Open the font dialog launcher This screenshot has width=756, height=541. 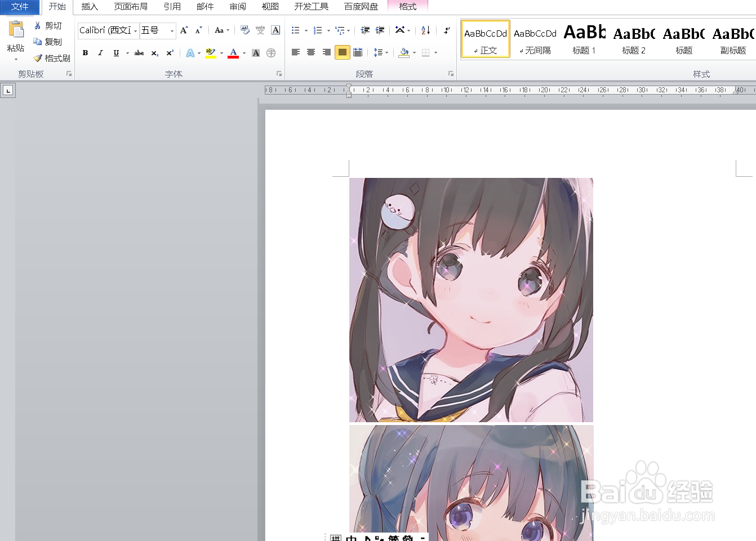click(279, 74)
